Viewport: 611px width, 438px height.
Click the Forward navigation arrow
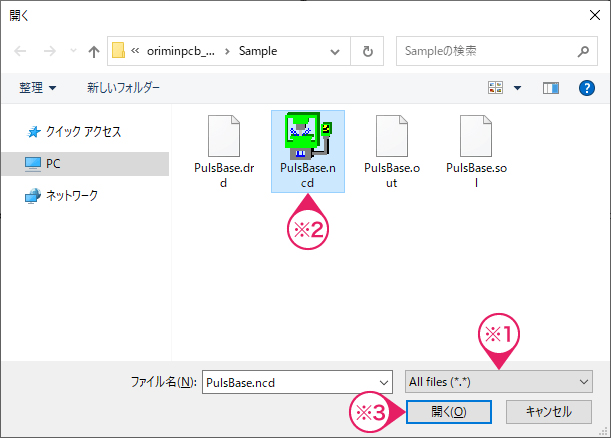(46, 51)
